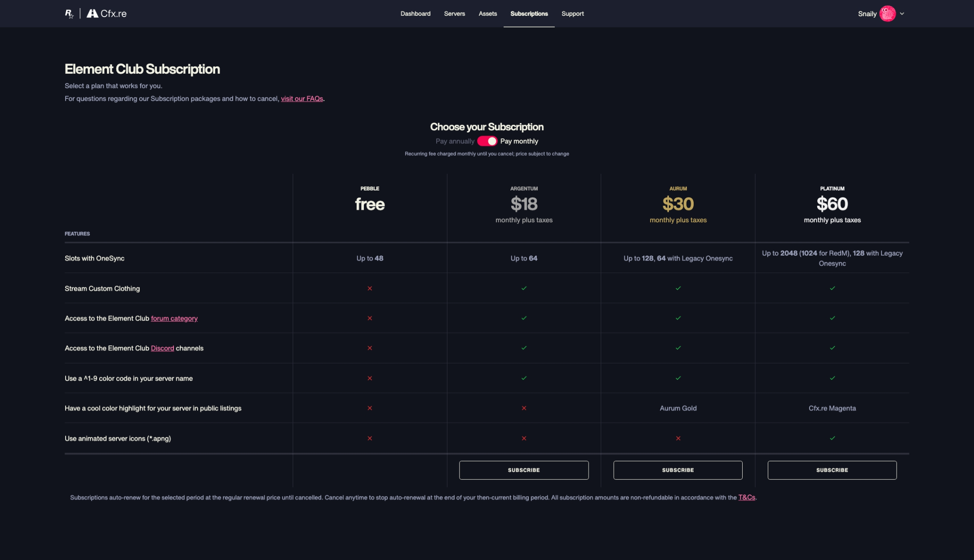Click the Platinum $60 price
Viewport: 974px width, 560px height.
(x=832, y=204)
